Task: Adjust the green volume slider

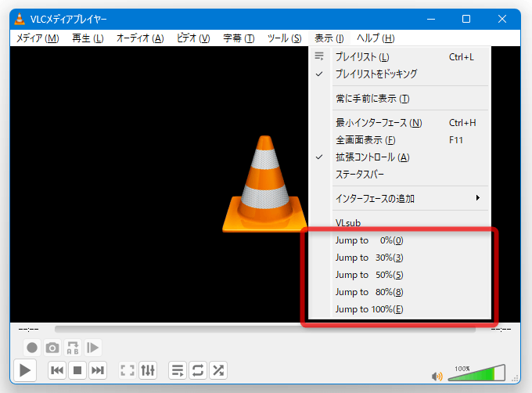Action: point(476,373)
